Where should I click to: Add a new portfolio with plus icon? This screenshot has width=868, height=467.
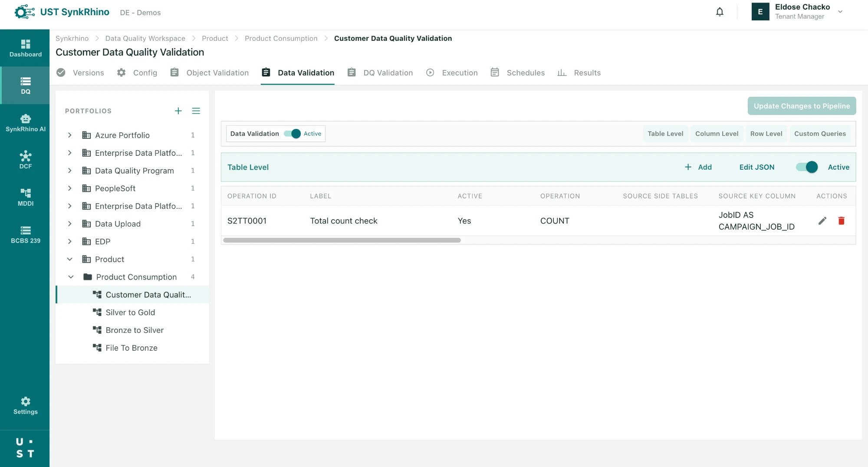pos(178,111)
